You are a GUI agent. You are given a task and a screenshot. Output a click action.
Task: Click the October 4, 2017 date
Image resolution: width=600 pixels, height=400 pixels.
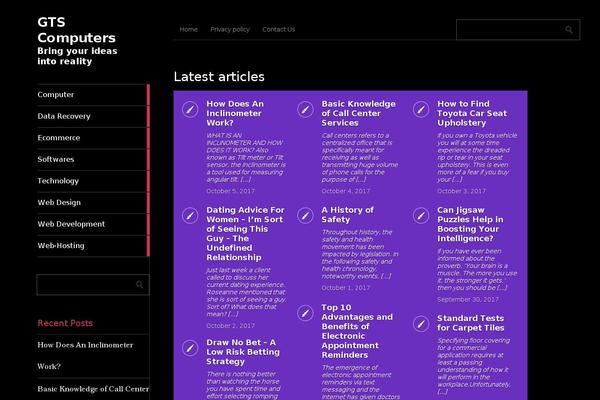(x=346, y=191)
